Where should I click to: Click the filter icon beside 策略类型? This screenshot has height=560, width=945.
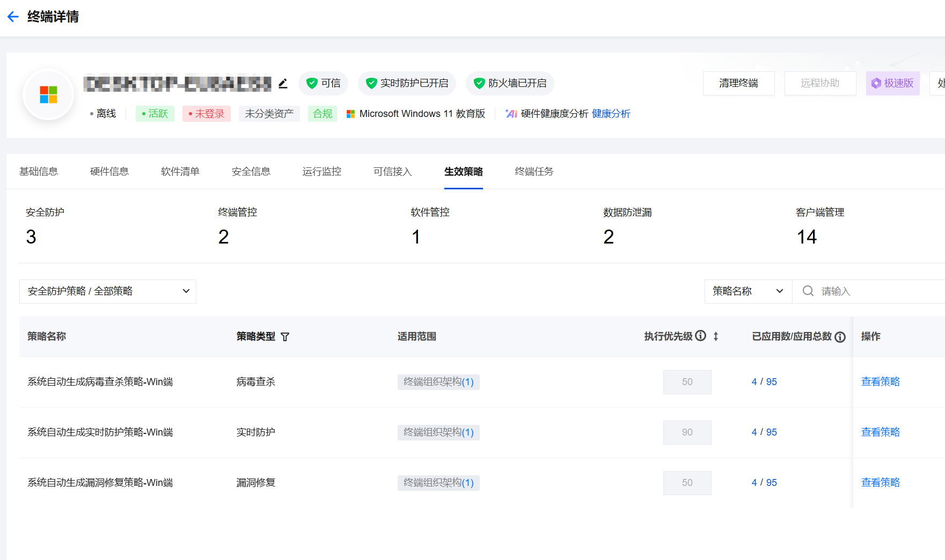[285, 337]
